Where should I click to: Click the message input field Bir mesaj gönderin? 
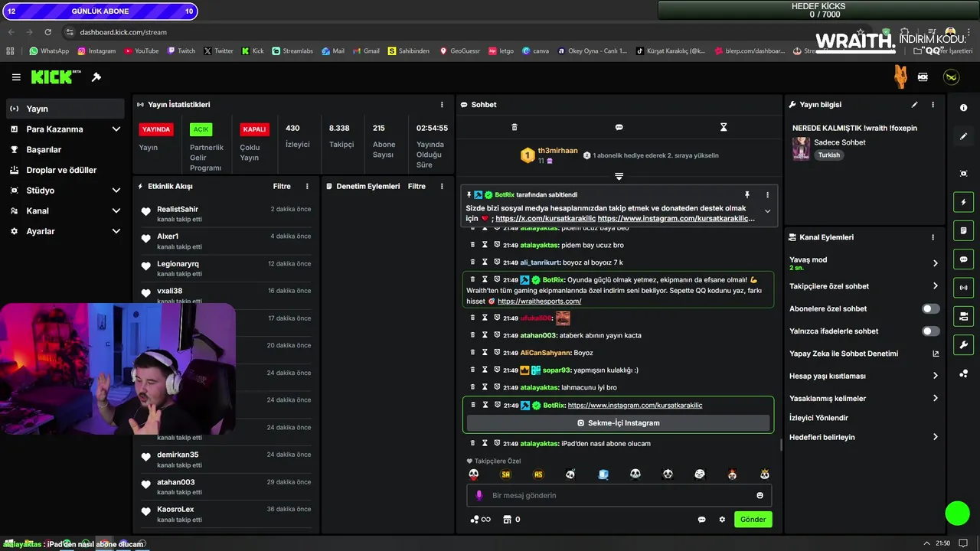point(619,495)
